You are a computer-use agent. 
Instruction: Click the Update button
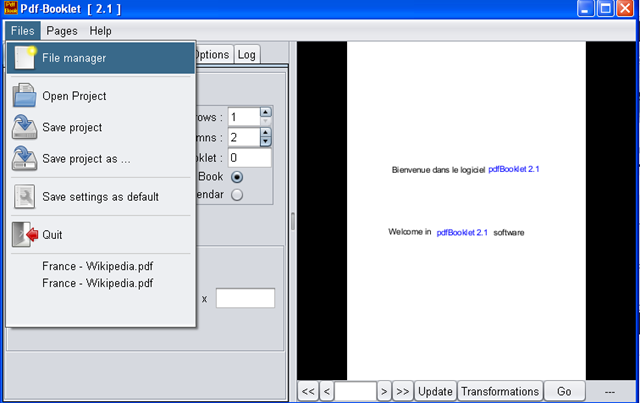coord(436,392)
